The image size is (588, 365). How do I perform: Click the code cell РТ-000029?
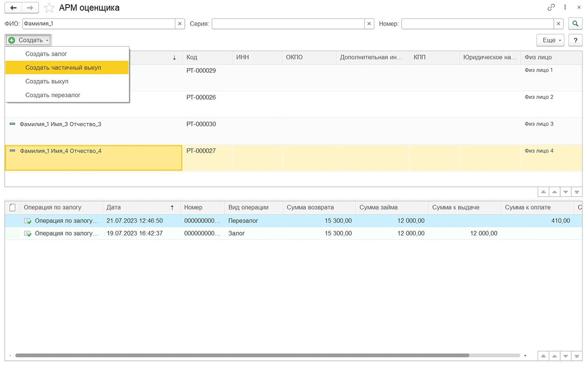tap(207, 77)
